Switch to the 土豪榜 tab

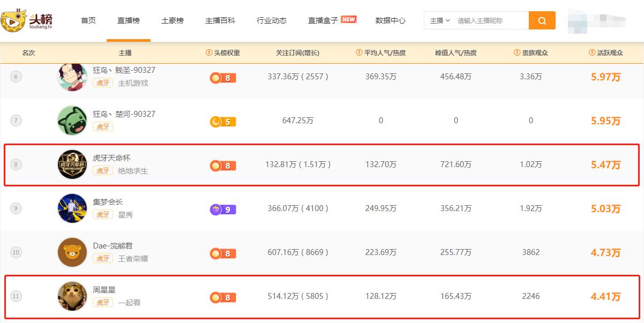coord(172,20)
